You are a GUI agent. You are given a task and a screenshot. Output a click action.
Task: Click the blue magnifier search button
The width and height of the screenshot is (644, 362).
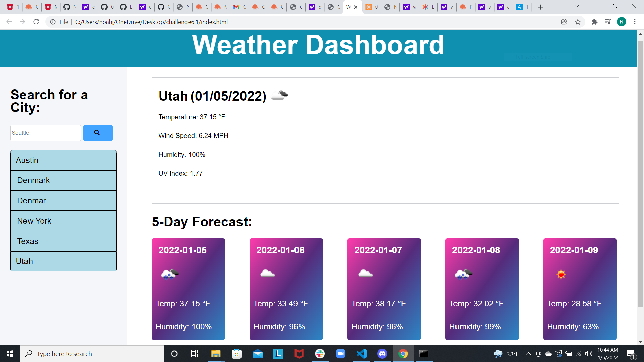point(98,133)
